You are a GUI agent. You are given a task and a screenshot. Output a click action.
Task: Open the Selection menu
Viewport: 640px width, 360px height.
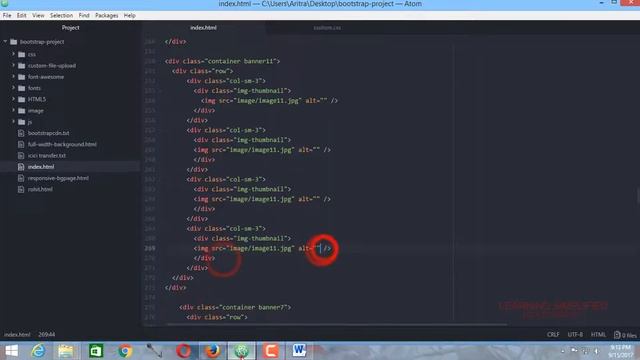pos(61,16)
